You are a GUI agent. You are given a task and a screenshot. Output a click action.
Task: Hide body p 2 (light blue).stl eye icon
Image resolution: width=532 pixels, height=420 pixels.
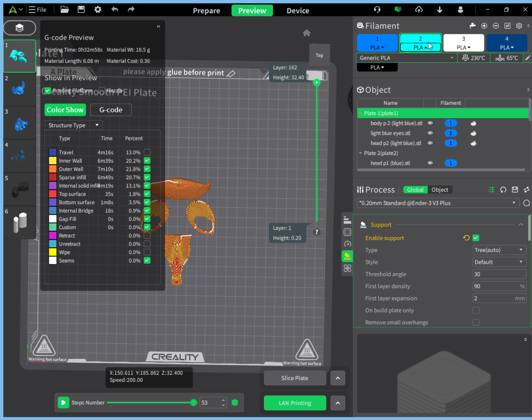coord(430,123)
